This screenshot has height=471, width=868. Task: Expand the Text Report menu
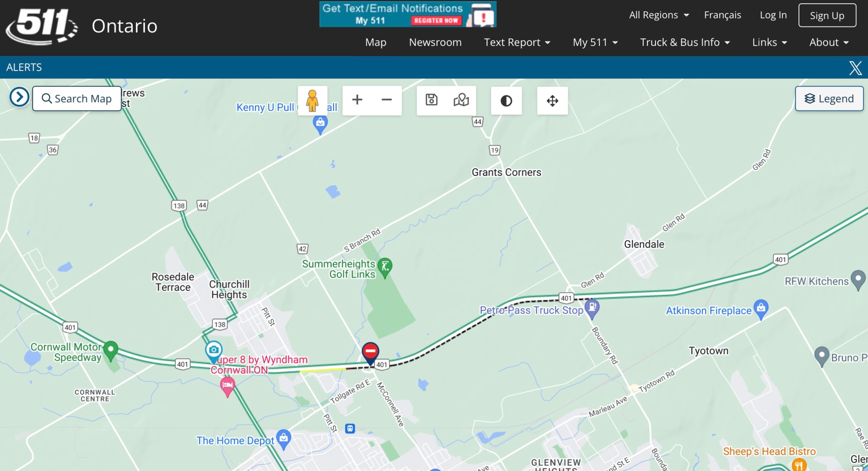pos(517,42)
